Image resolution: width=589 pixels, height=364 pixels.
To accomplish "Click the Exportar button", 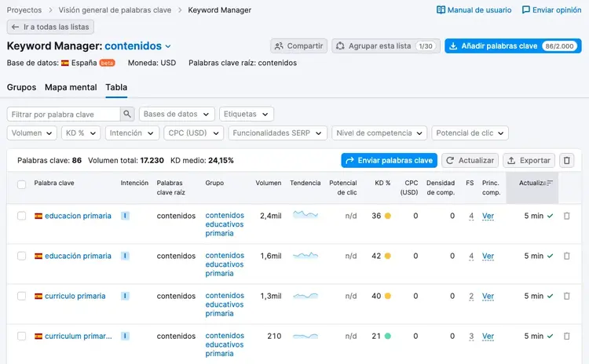I will [x=529, y=160].
